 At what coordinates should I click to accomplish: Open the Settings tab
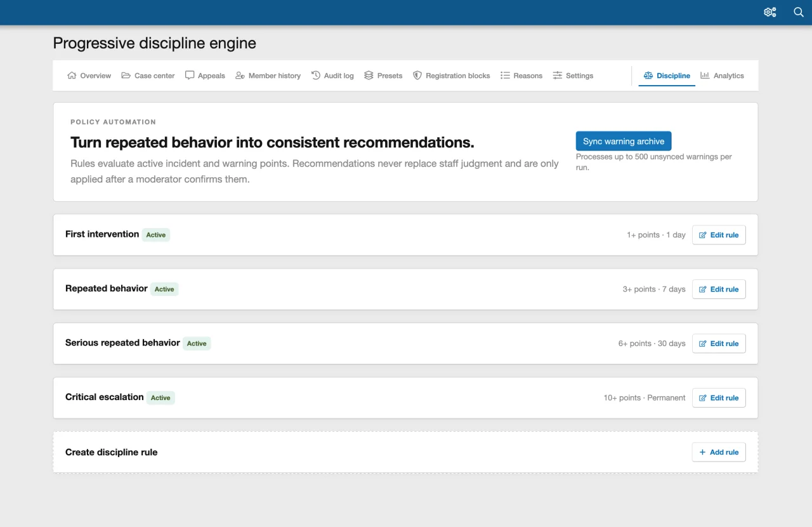573,76
